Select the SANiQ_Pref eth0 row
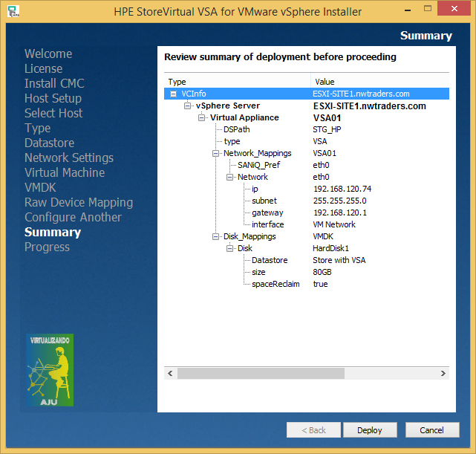This screenshot has width=476, height=454. coord(258,165)
